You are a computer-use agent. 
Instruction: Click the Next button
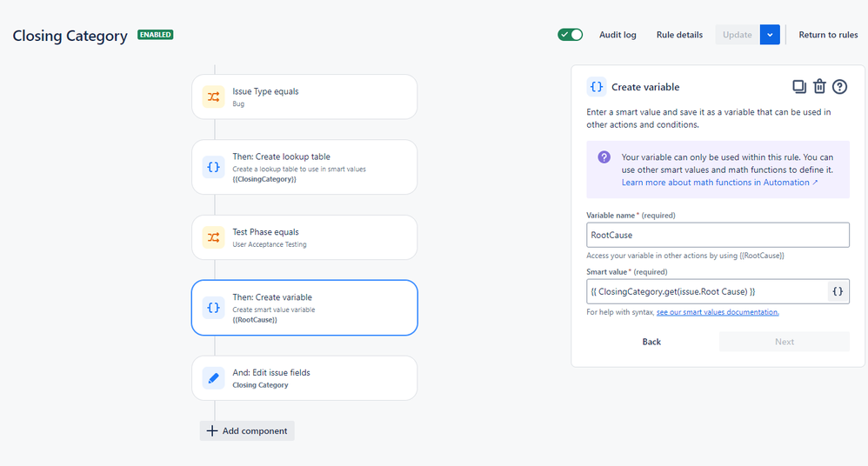(785, 342)
